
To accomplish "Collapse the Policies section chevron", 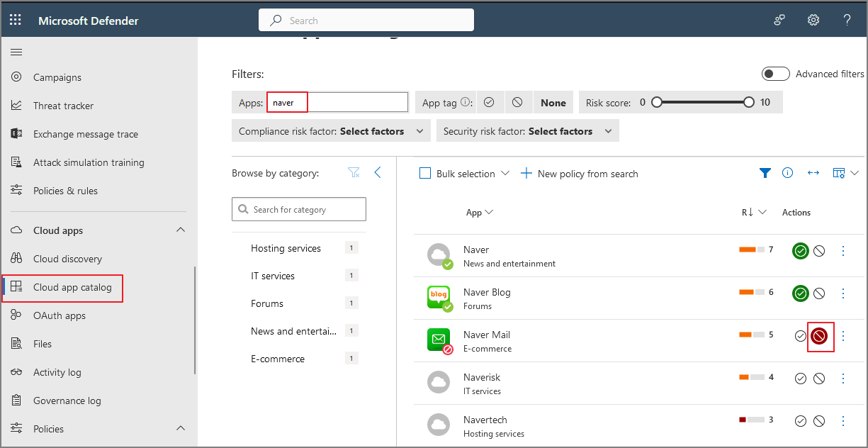I will pyautogui.click(x=180, y=428).
